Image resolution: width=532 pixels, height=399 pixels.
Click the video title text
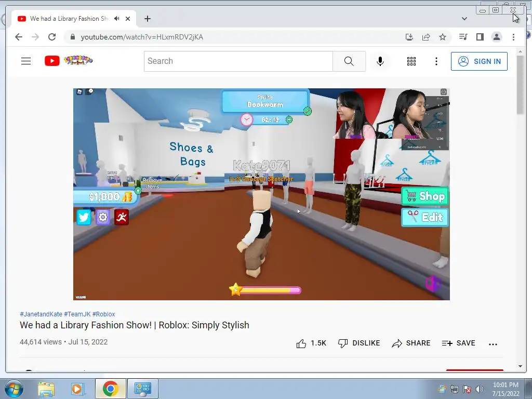135,325
